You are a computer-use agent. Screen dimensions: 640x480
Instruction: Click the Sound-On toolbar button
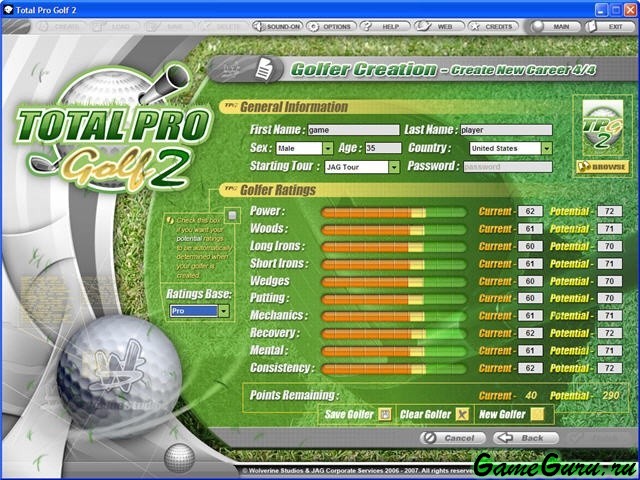(x=277, y=27)
